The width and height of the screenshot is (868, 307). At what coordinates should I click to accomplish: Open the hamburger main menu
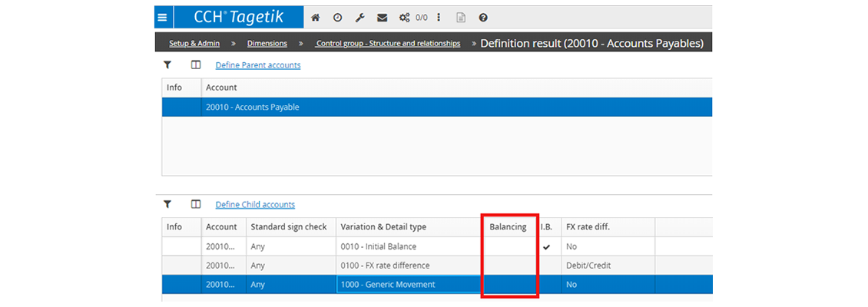(x=162, y=17)
